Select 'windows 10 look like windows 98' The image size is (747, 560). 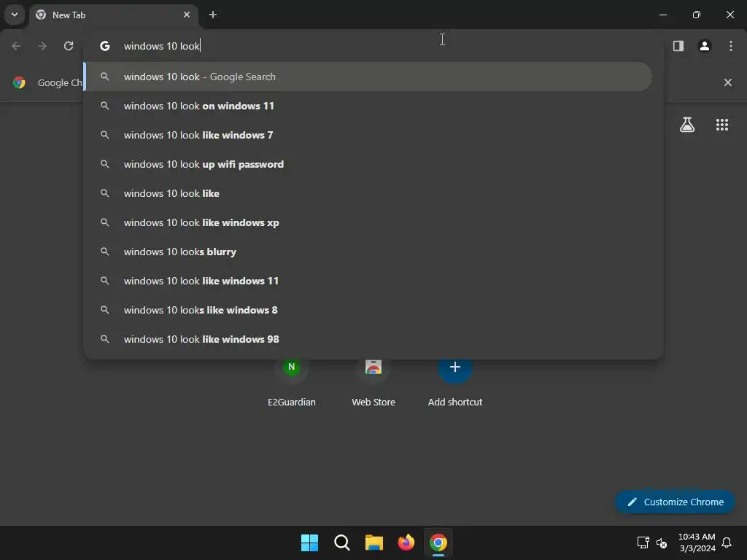368,339
